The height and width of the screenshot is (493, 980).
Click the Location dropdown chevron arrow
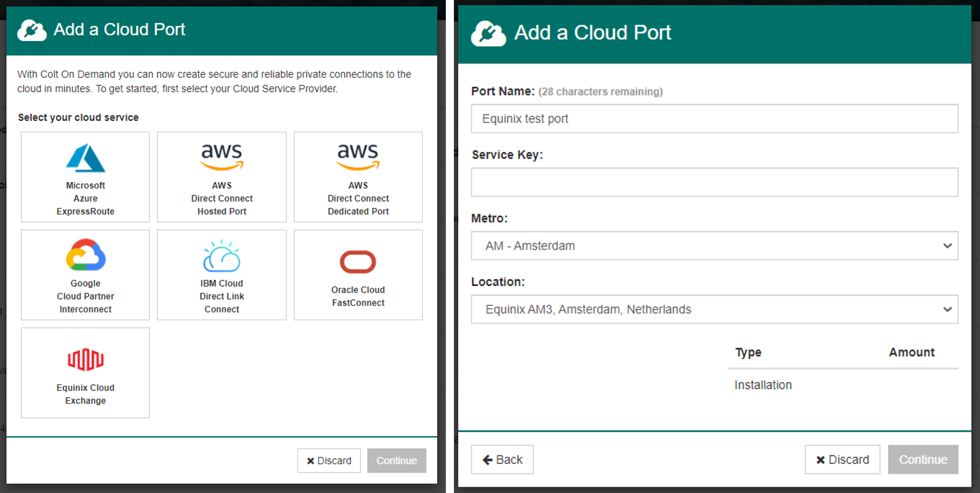(947, 309)
